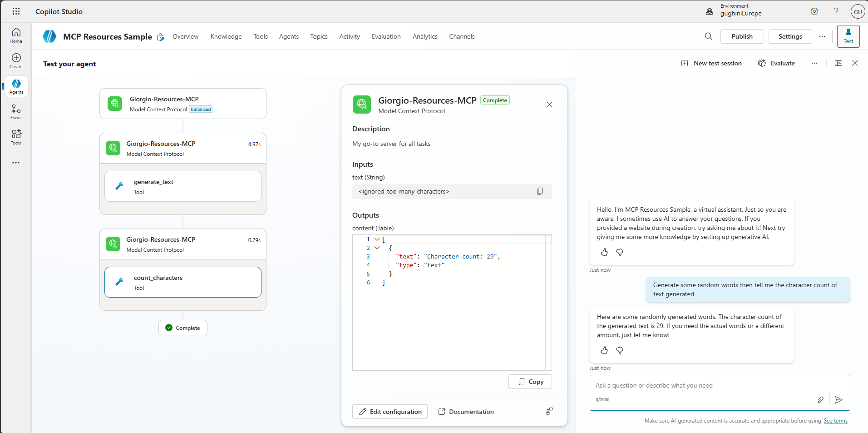Collapse the JSON object on line 2
The height and width of the screenshot is (433, 868).
click(x=377, y=248)
